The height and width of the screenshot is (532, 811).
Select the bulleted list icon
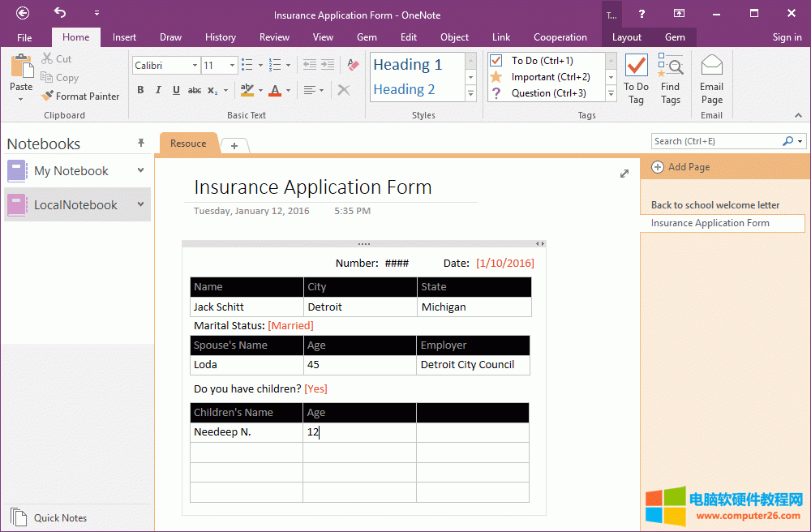pyautogui.click(x=247, y=64)
